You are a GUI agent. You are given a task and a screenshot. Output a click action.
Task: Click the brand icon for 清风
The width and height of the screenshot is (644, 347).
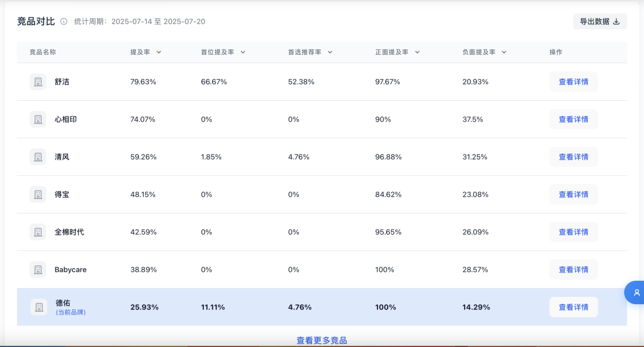(38, 157)
